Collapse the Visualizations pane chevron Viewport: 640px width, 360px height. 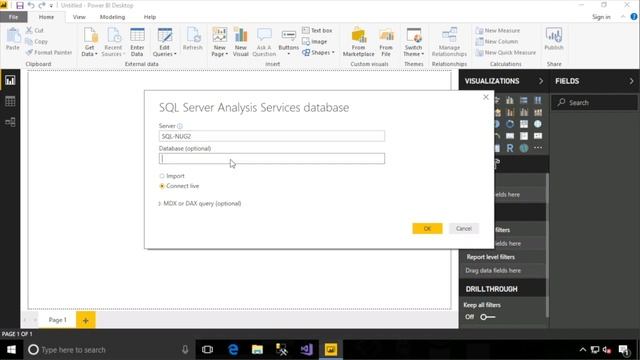tap(541, 81)
